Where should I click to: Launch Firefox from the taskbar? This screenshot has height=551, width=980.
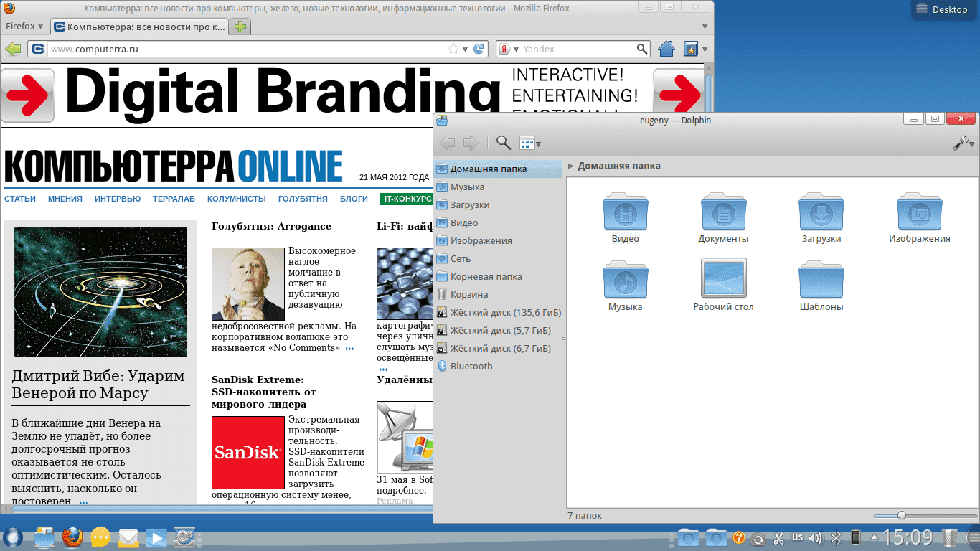pos(72,537)
